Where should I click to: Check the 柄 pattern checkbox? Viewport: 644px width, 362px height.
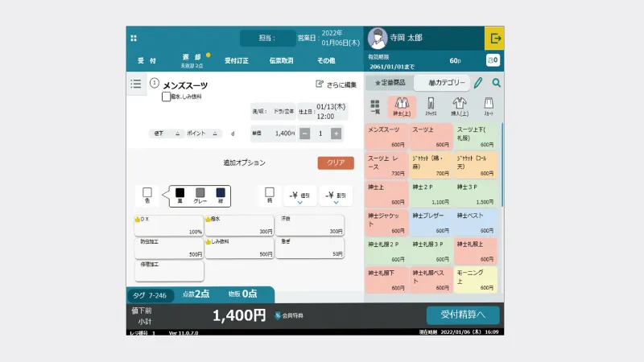[x=270, y=193]
